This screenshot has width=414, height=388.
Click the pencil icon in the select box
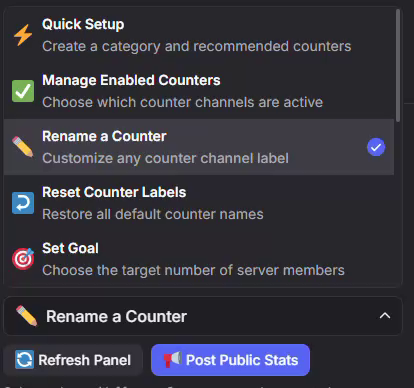point(27,316)
